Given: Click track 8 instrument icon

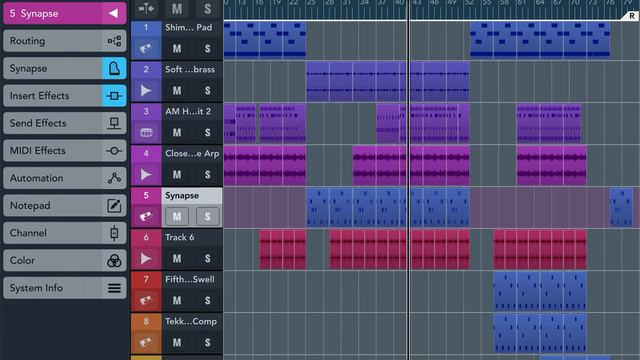Looking at the screenshot, I should point(146,342).
